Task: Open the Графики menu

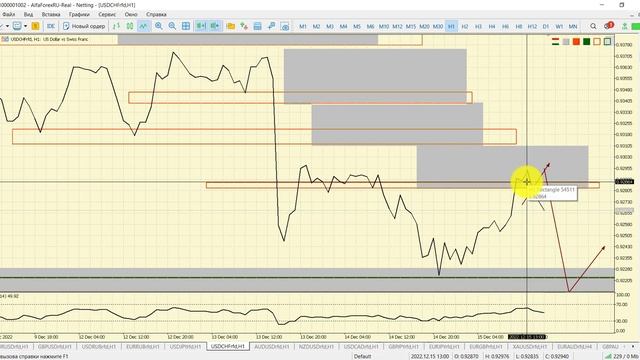Action: [79, 14]
